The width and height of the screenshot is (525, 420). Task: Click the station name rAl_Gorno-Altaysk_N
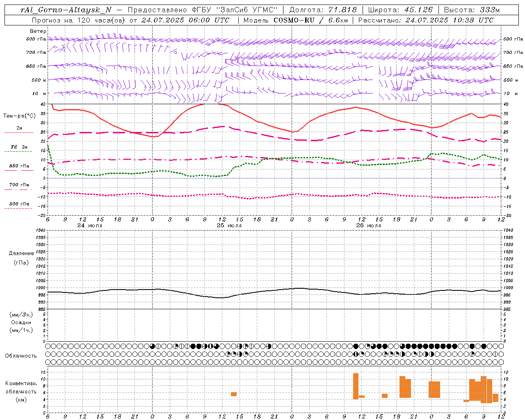click(x=66, y=10)
